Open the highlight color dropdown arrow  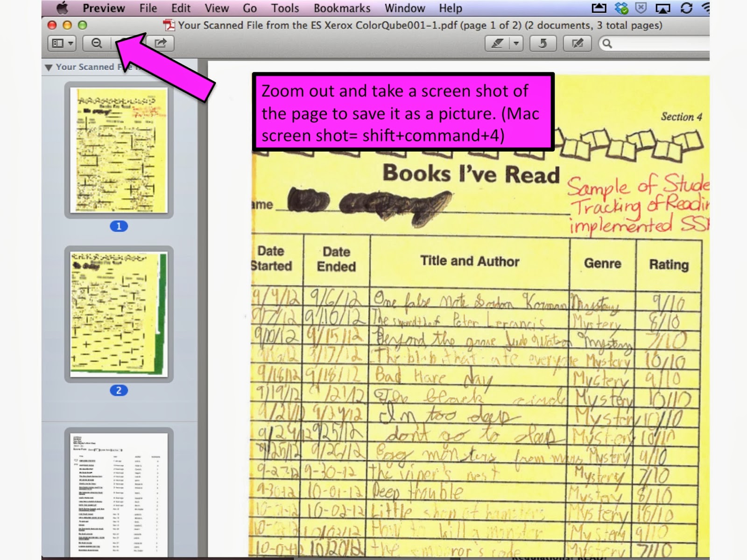click(x=516, y=43)
